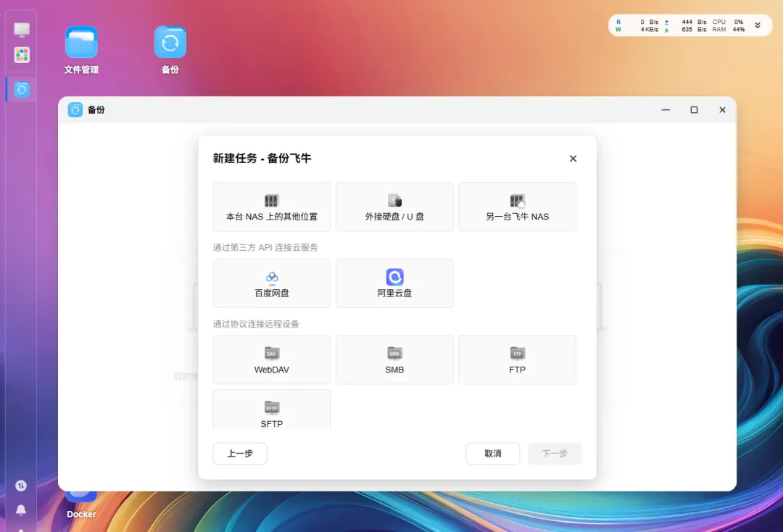Select the SFTP protocol option
Image resolution: width=783 pixels, height=532 pixels.
(271, 410)
